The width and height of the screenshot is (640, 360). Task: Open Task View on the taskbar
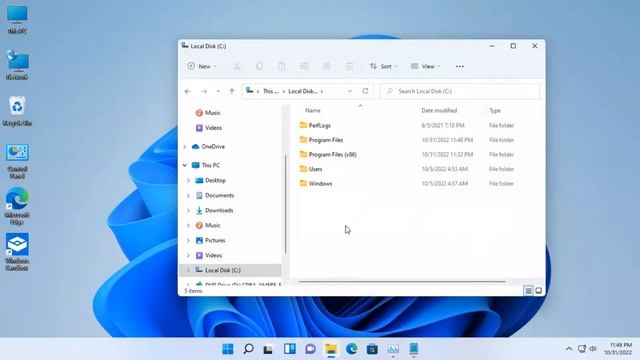coord(268,349)
